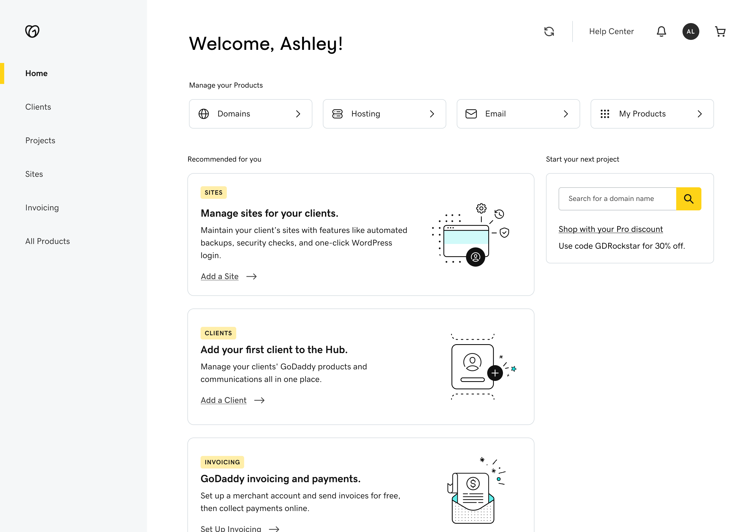756x532 pixels.
Task: Open Projects in the sidebar
Action: (x=40, y=141)
